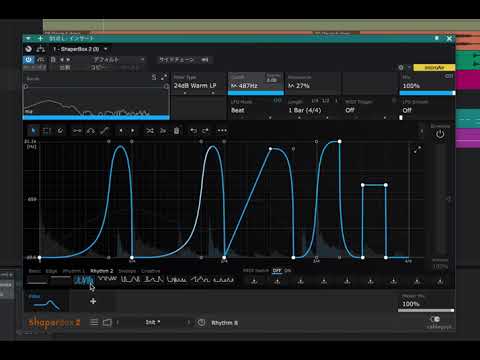The image size is (480, 360).
Task: Click the power icon beside Rhythm 8
Action: tap(201, 322)
